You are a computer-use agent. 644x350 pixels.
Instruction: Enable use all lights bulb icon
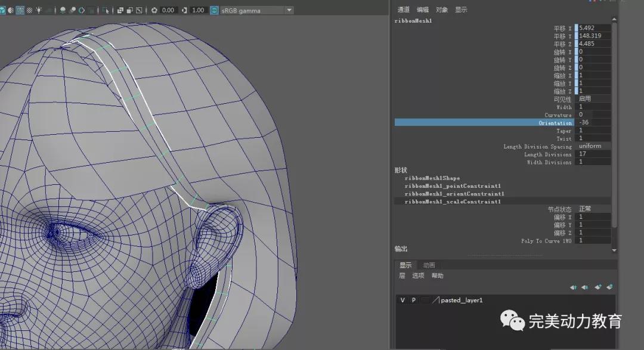point(39,10)
